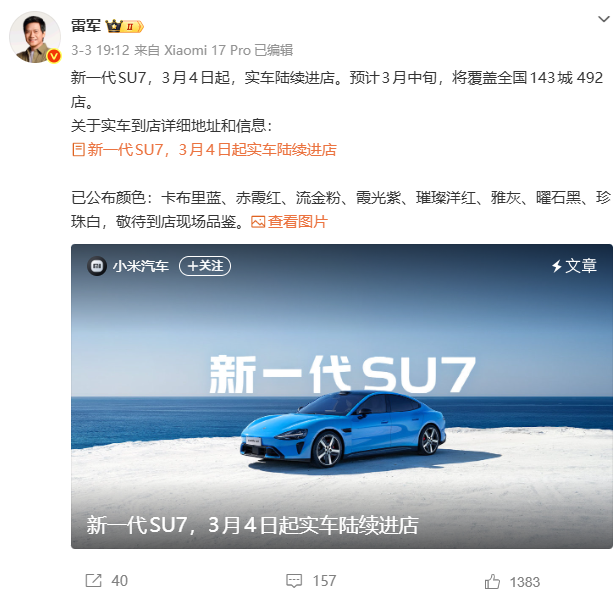616x596 pixels.
Task: Click the like count 1383
Action: pos(525,582)
